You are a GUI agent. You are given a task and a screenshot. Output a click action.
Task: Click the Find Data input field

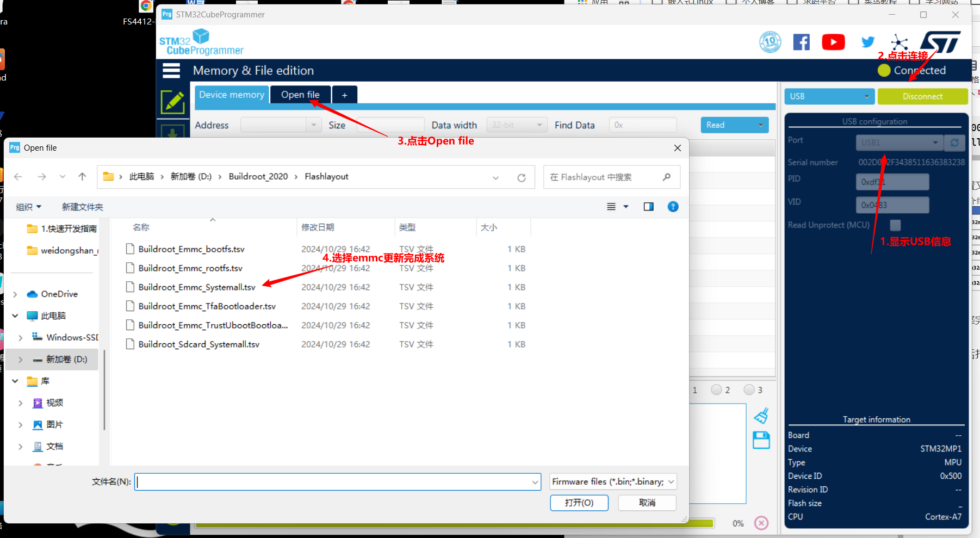[x=643, y=125]
